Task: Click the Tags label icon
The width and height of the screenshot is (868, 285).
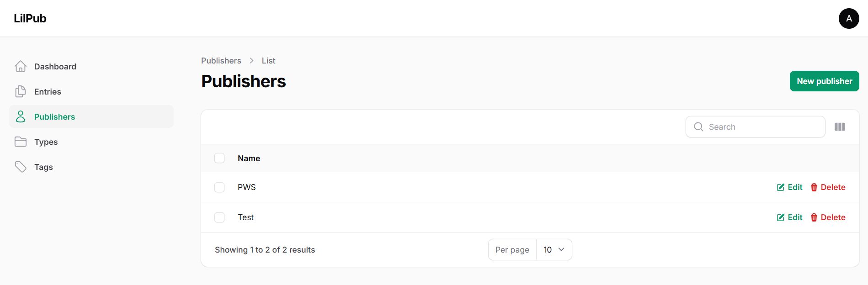Action: (x=21, y=167)
